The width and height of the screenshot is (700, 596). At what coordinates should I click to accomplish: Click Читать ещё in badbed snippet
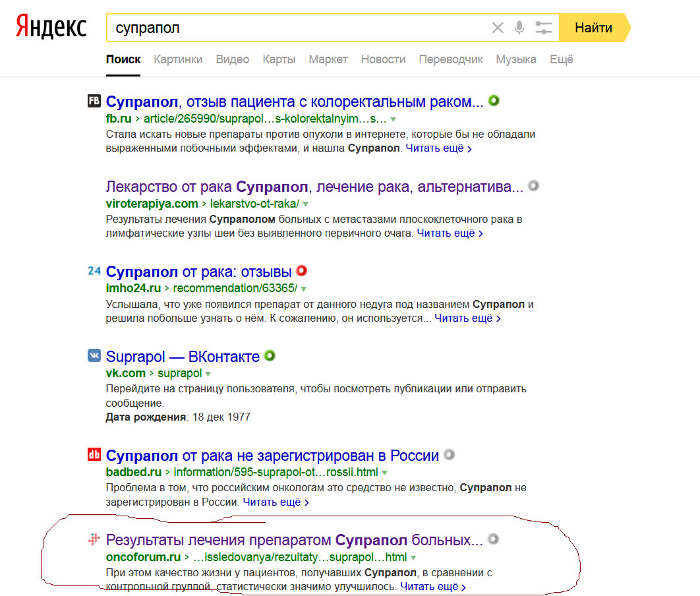[276, 502]
